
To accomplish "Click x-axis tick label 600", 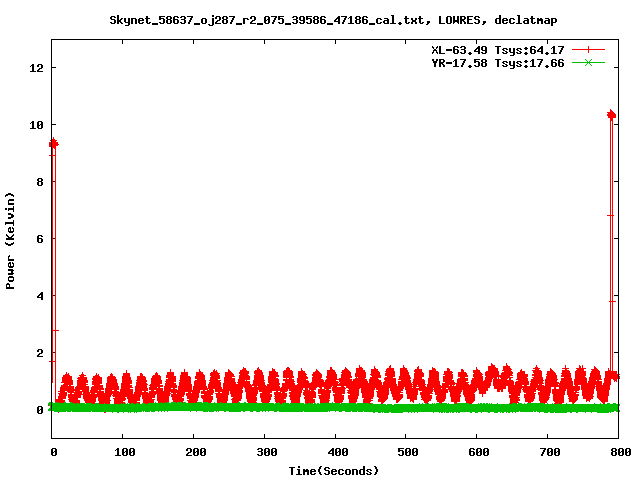I will point(479,452).
